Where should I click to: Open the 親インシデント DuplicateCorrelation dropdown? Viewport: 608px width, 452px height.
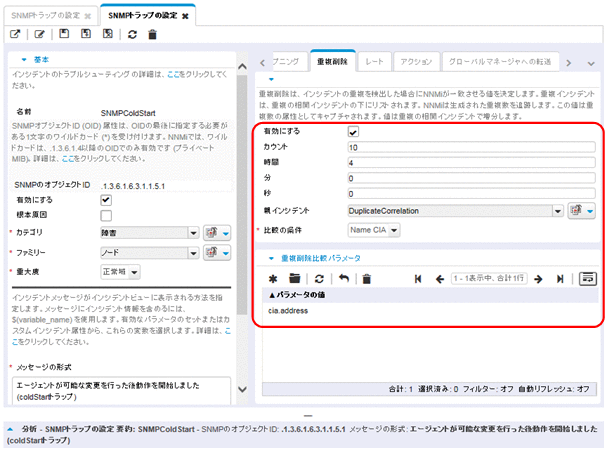coord(557,211)
